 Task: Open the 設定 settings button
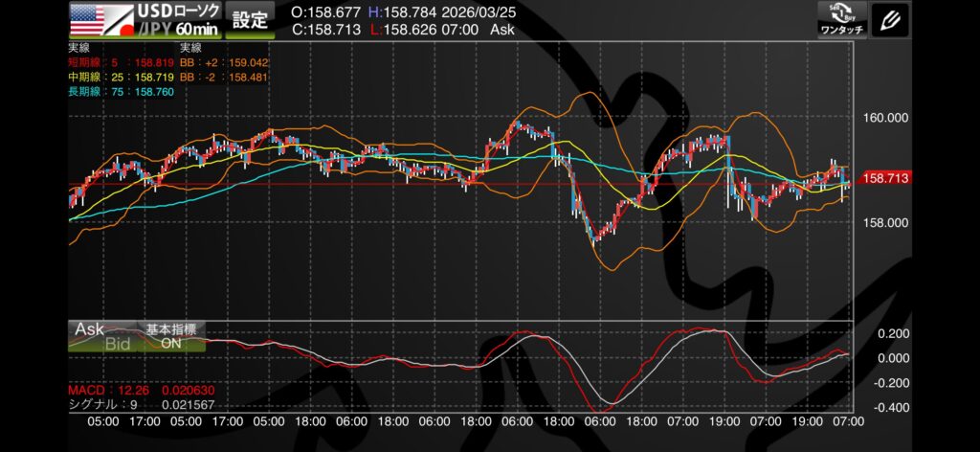[251, 19]
